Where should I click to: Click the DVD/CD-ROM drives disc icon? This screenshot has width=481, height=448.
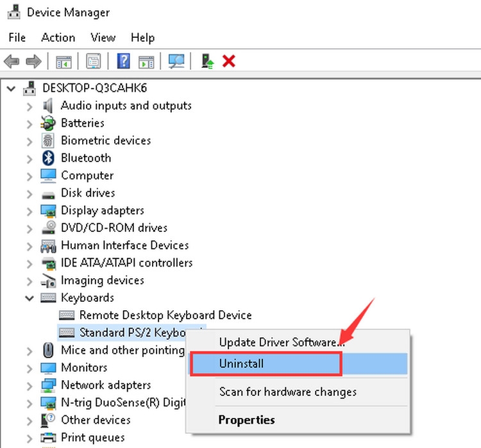click(49, 228)
